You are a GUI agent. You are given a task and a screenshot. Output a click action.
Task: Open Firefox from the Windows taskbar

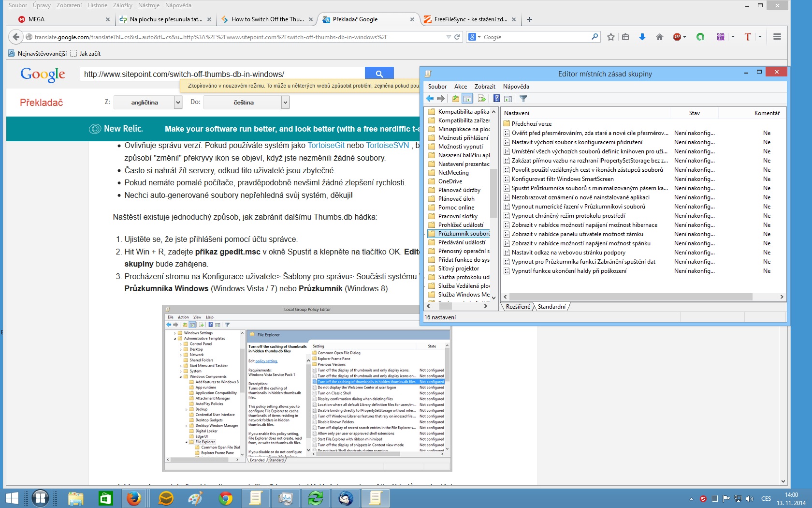point(134,498)
